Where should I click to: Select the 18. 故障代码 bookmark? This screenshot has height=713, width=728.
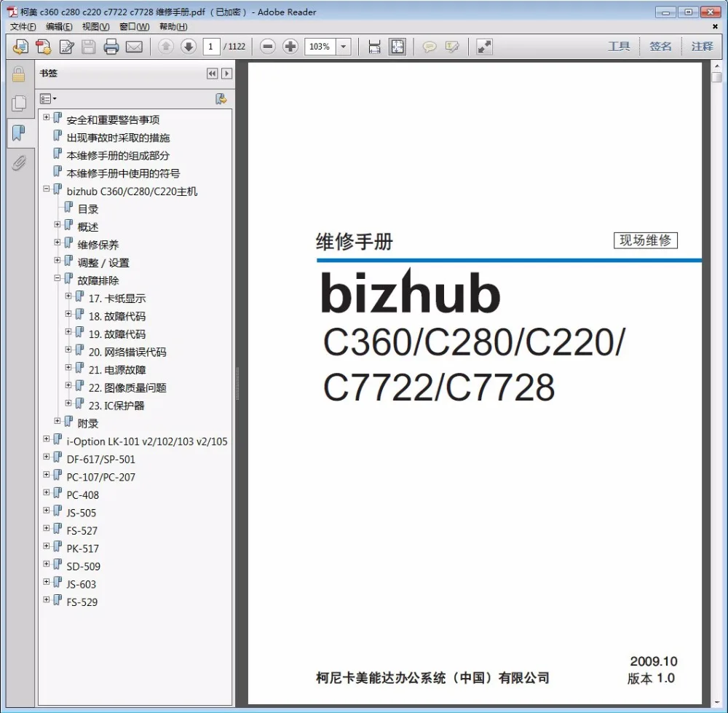(117, 316)
